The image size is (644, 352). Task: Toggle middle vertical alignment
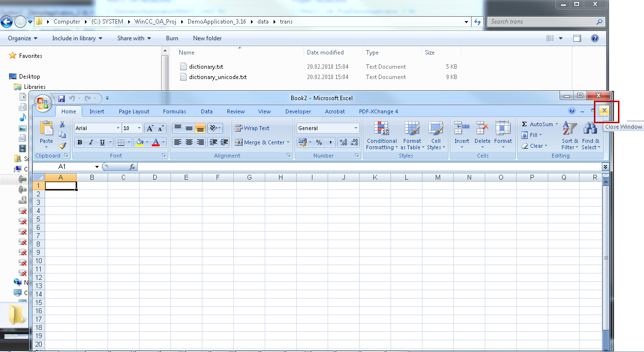click(x=189, y=128)
